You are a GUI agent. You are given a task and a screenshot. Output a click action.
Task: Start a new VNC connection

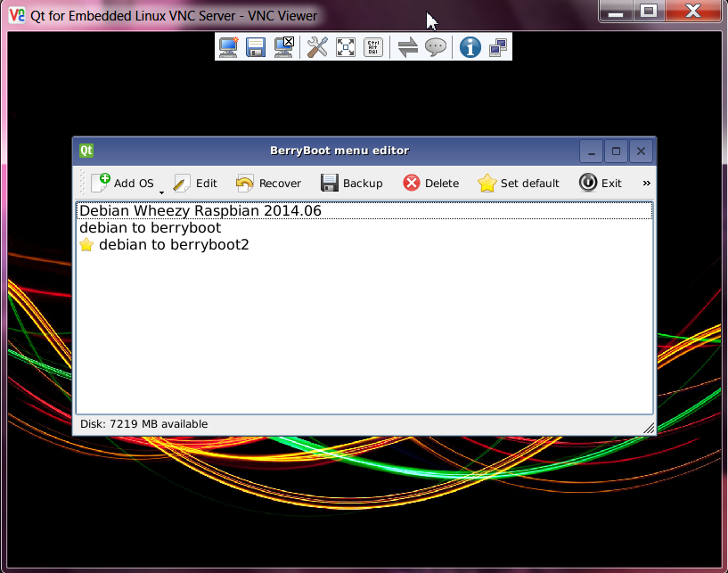click(229, 47)
